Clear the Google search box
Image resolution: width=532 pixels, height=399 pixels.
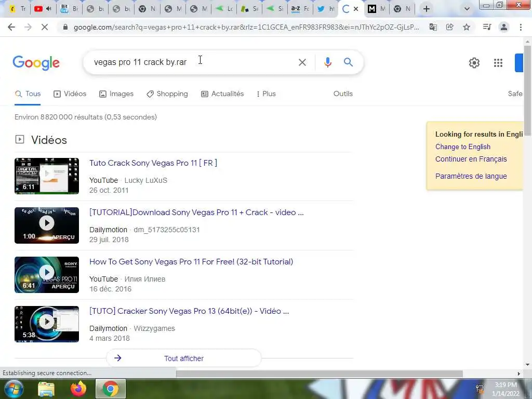coord(302,62)
